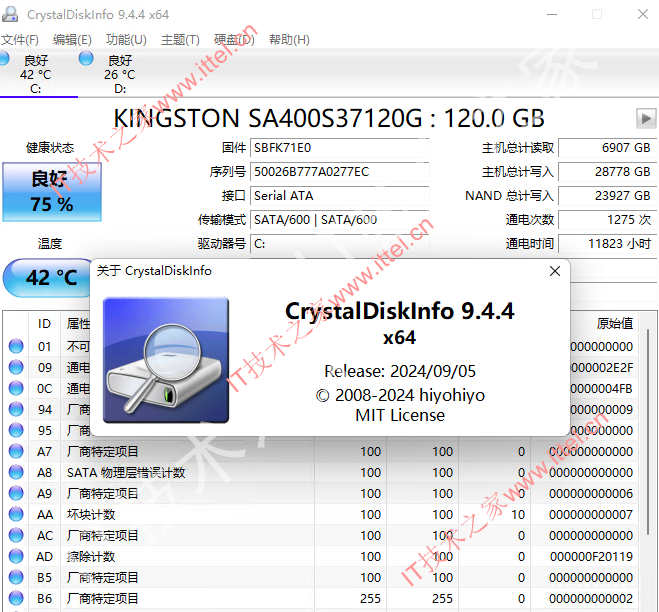Click the next-disk arrow button beside drive title

(x=646, y=118)
